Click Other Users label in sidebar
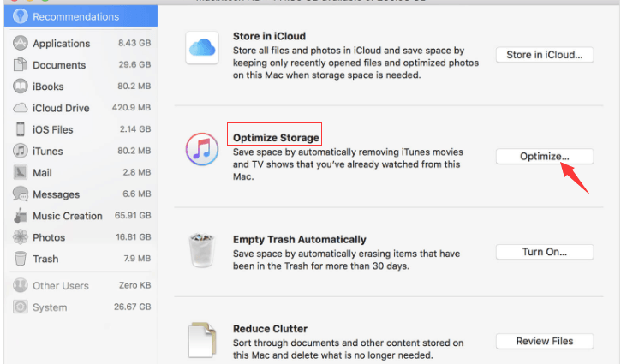Screen dimensions: 621x364 [61, 285]
